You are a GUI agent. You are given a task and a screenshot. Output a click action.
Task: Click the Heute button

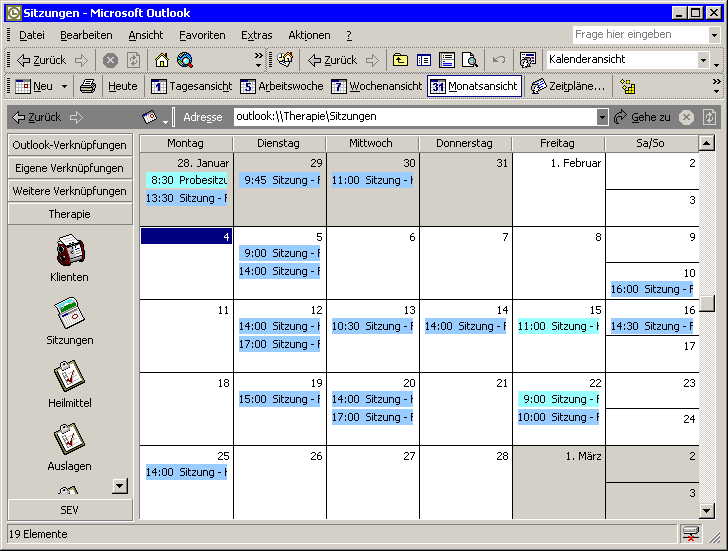(x=123, y=86)
